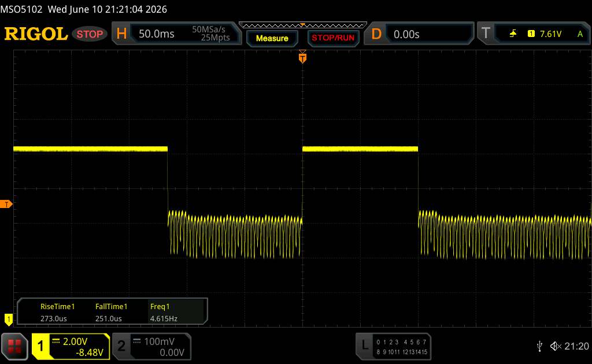Viewport: 592px width, 364px height.
Task: Click the 251.0us fall time value
Action: [x=108, y=319]
